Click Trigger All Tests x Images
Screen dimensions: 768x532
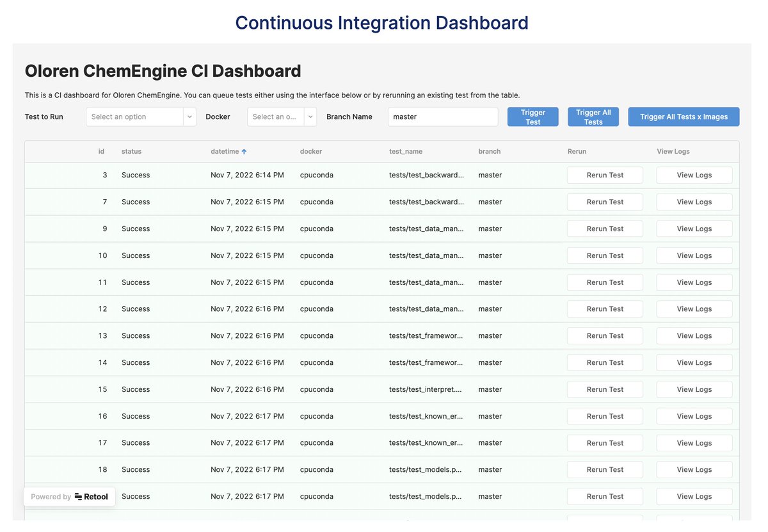[x=684, y=117]
